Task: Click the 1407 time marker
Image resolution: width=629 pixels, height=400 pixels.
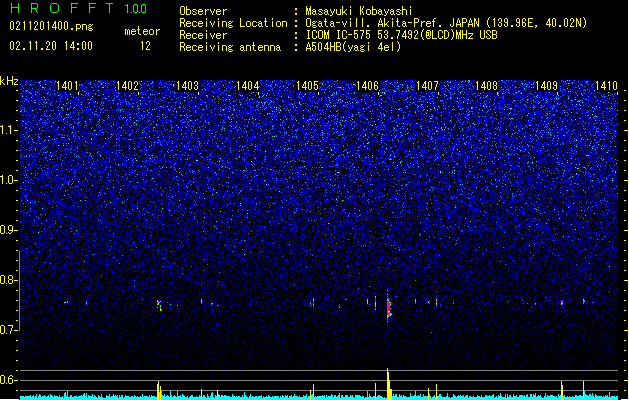Action: (427, 86)
